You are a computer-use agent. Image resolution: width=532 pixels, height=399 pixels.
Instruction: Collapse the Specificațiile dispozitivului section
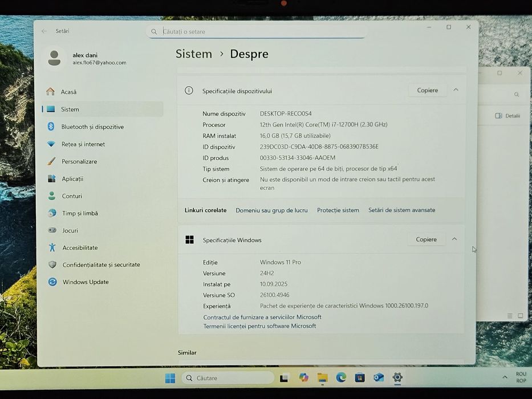click(456, 89)
